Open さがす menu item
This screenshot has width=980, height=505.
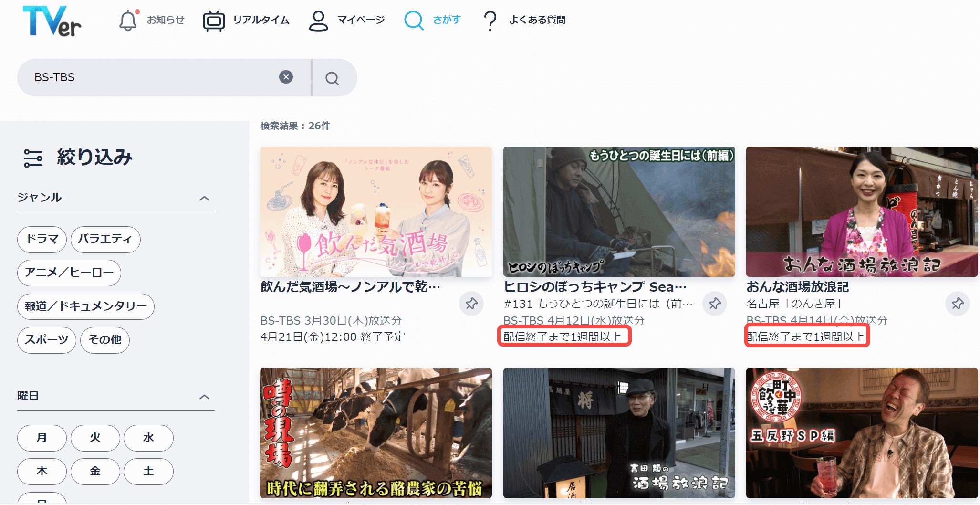point(447,20)
